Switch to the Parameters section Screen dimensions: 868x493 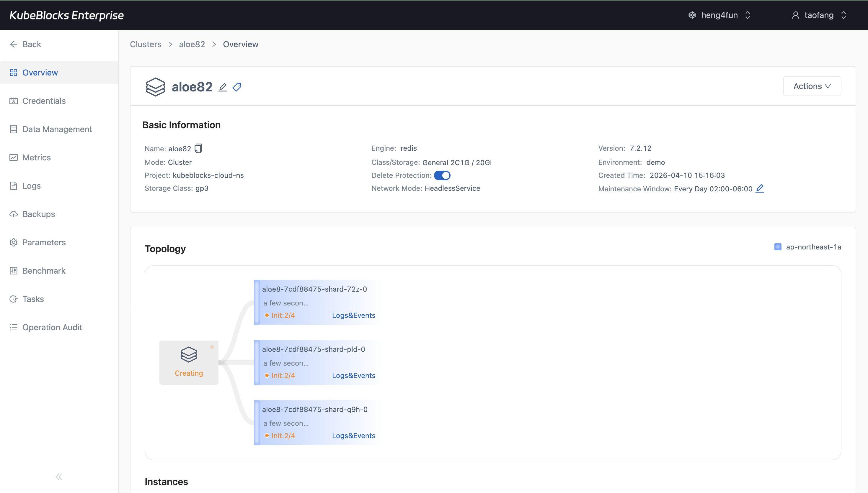(x=44, y=242)
